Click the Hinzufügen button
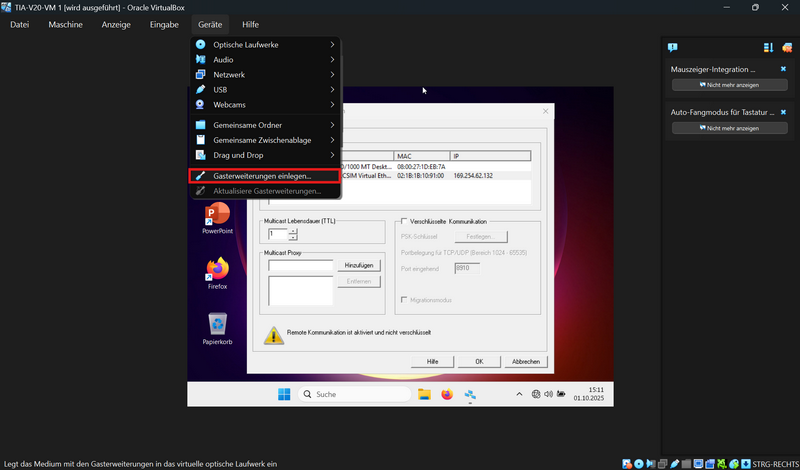The image size is (800, 470). [359, 265]
